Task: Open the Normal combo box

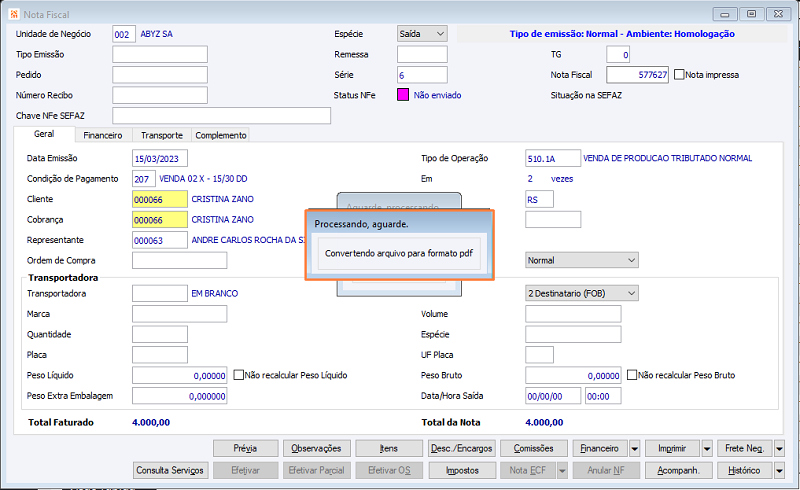Action: pos(582,260)
